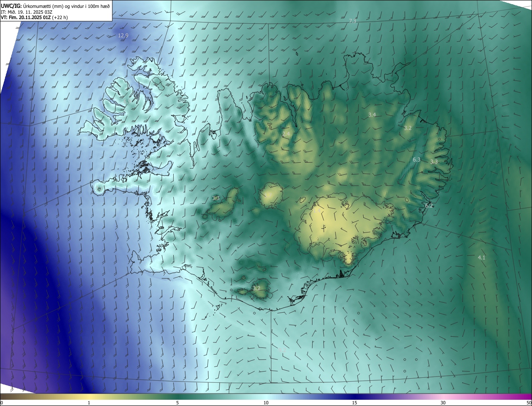Click the 6.3 value label in east Iceland

coord(416,159)
